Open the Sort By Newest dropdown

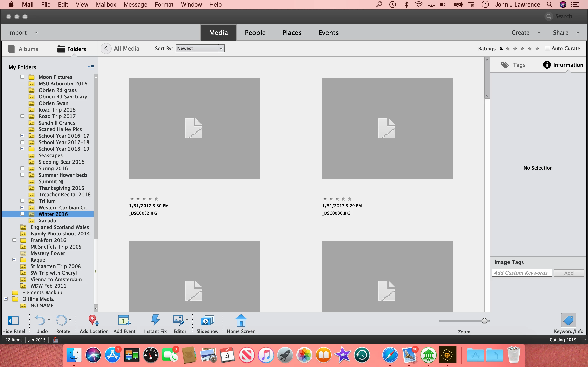click(200, 48)
